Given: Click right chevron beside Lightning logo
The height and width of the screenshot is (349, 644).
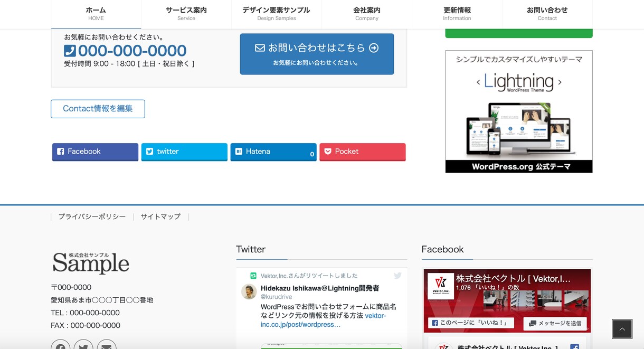Looking at the screenshot, I should pyautogui.click(x=560, y=82).
